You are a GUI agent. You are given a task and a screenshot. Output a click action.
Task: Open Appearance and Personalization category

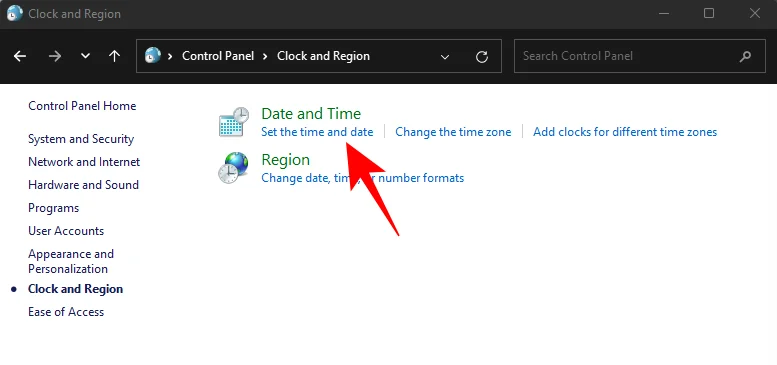point(71,261)
